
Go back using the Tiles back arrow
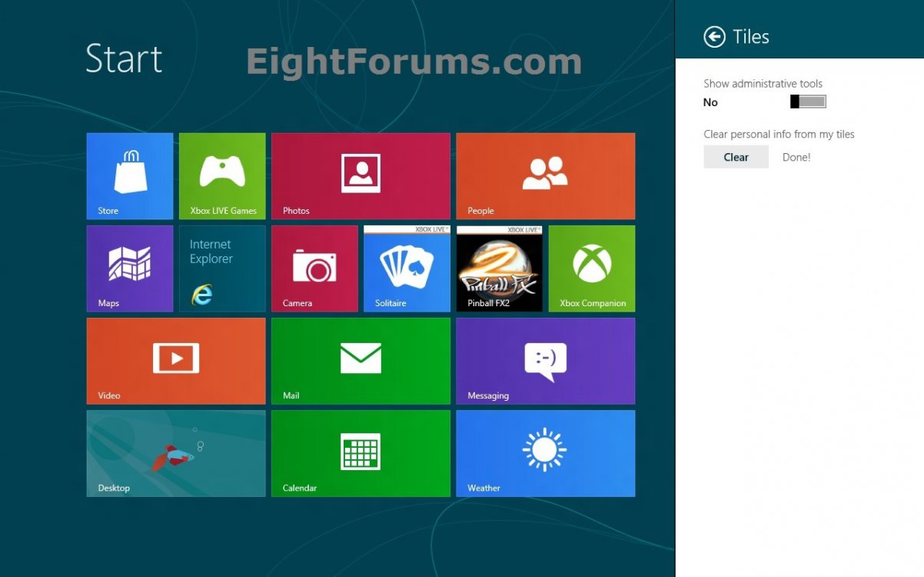click(x=714, y=37)
